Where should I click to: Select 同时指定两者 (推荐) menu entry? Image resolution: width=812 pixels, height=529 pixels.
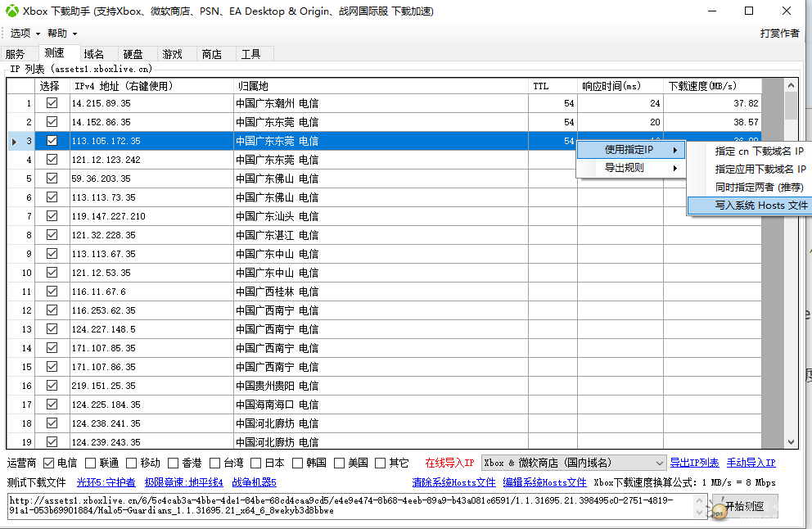749,188
